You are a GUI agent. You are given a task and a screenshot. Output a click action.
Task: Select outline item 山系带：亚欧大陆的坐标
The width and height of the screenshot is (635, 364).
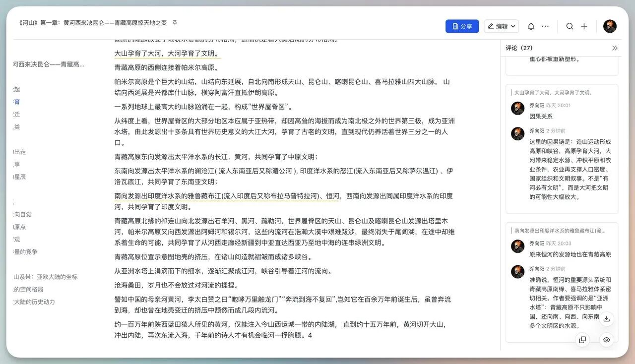point(46,277)
